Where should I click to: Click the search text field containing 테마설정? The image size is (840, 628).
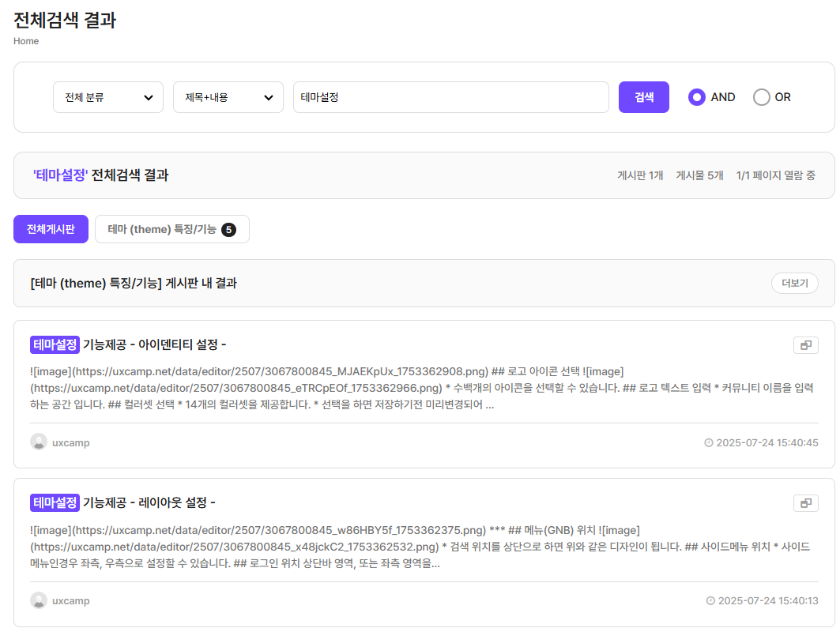point(450,97)
